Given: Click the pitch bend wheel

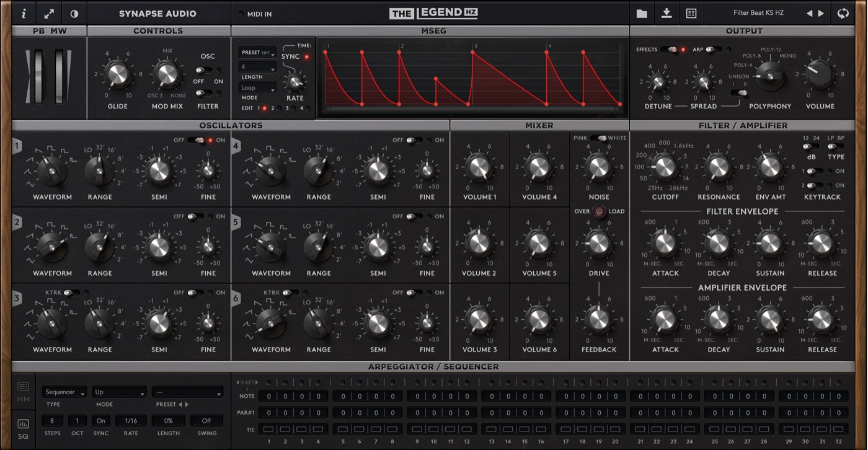Looking at the screenshot, I should pos(37,77).
